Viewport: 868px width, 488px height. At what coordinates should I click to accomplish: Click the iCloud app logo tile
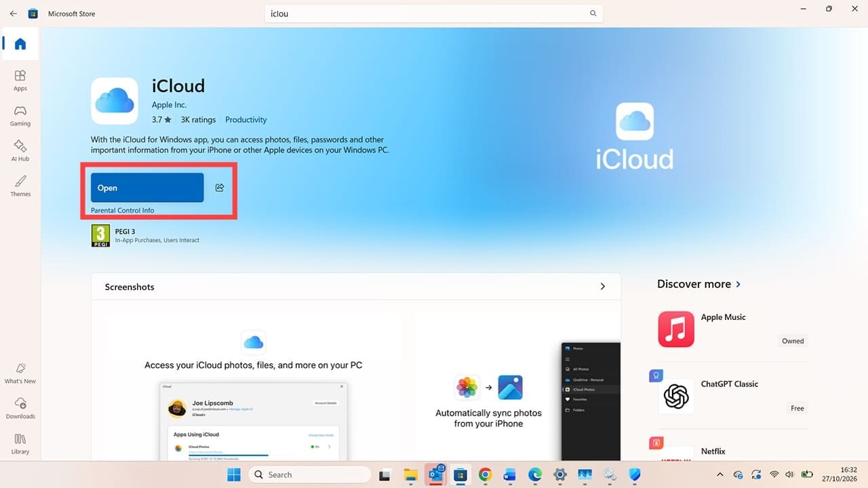click(x=115, y=101)
